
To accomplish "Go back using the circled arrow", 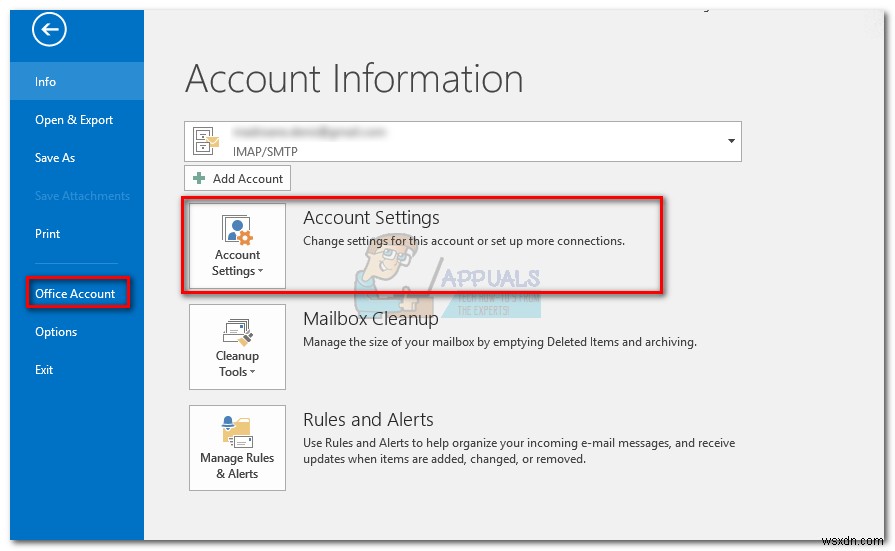I will coord(49,30).
